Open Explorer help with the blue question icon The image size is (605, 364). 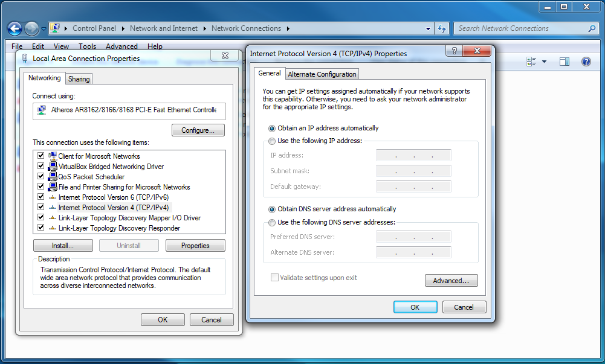click(x=586, y=62)
